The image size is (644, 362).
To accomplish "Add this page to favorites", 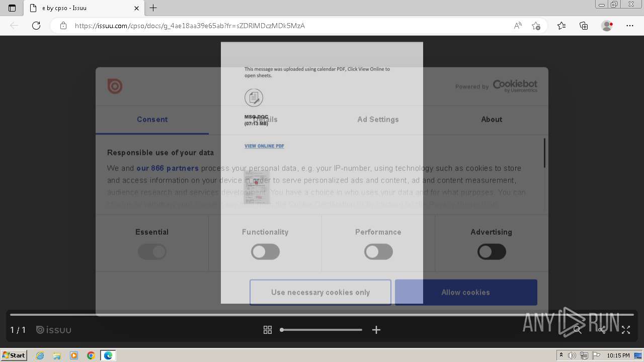I will point(536,26).
